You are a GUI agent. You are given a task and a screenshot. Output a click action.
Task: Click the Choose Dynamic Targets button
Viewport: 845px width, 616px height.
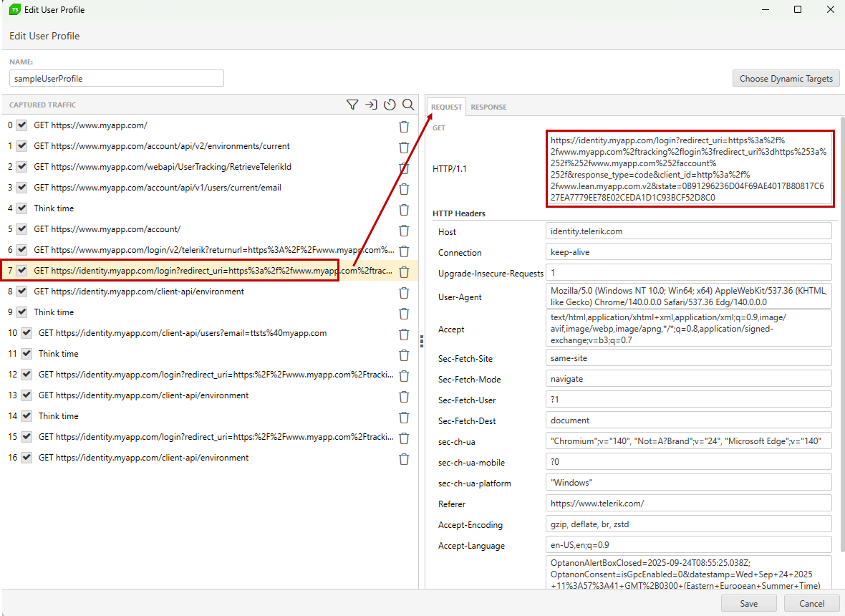tap(786, 78)
